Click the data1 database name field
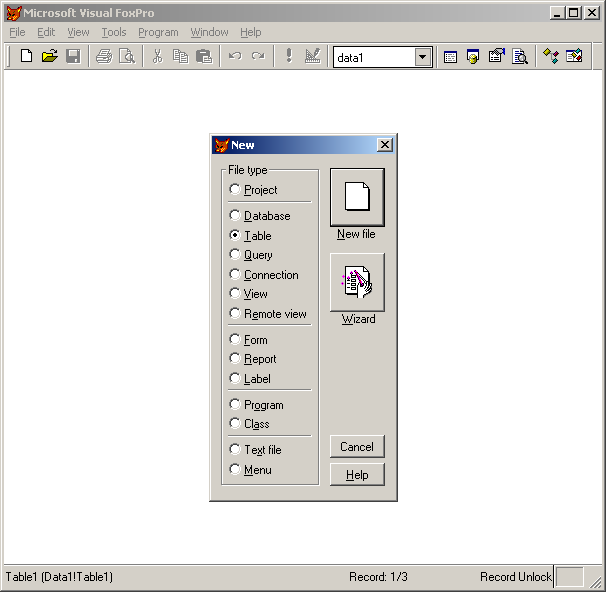 click(x=374, y=57)
